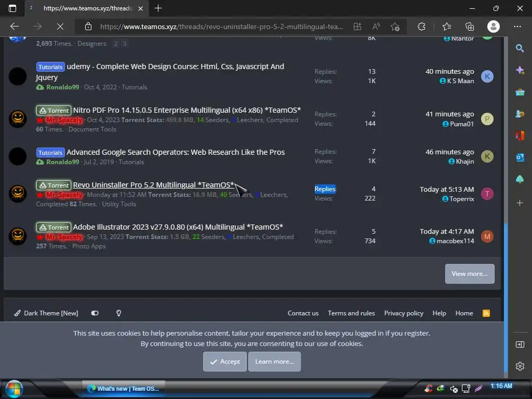Activate Read aloud icon

click(376, 26)
